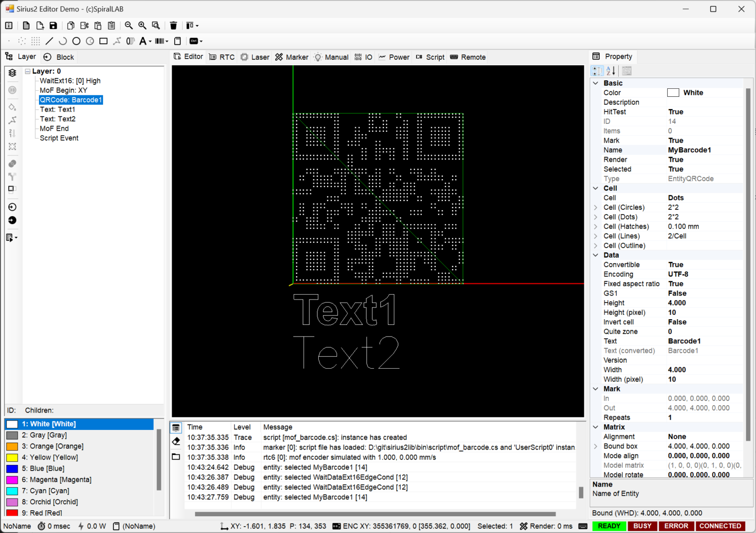Click the pen list vertical scrollbar
Screen dimensions: 756x533
coord(159,459)
